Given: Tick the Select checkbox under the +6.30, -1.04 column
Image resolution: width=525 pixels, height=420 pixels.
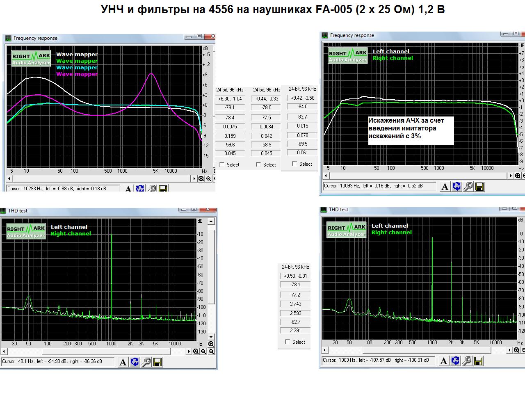Looking at the screenshot, I should coord(222,165).
